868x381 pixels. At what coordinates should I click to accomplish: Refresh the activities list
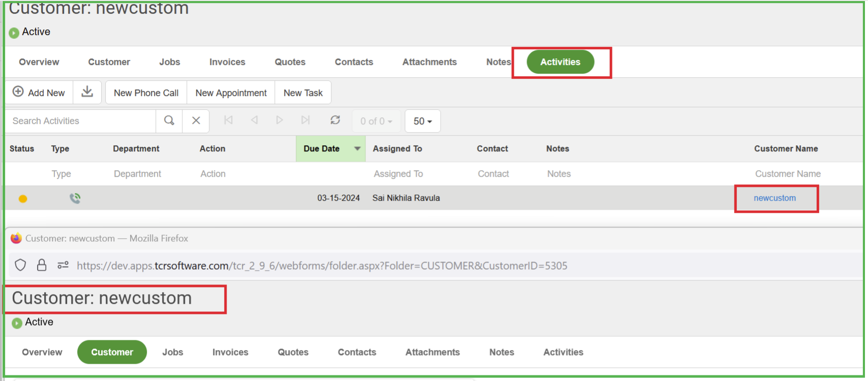(335, 120)
